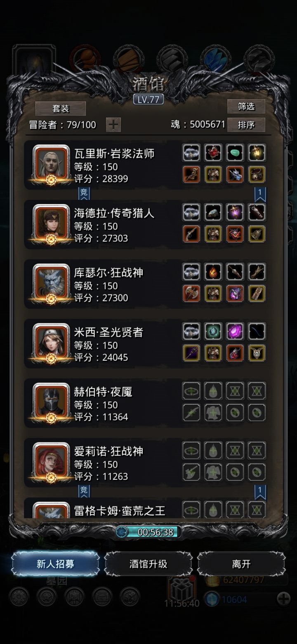Open the lantern item of 瓦里斯·岩浆法师
This screenshot has width=297, height=644.
(257, 153)
